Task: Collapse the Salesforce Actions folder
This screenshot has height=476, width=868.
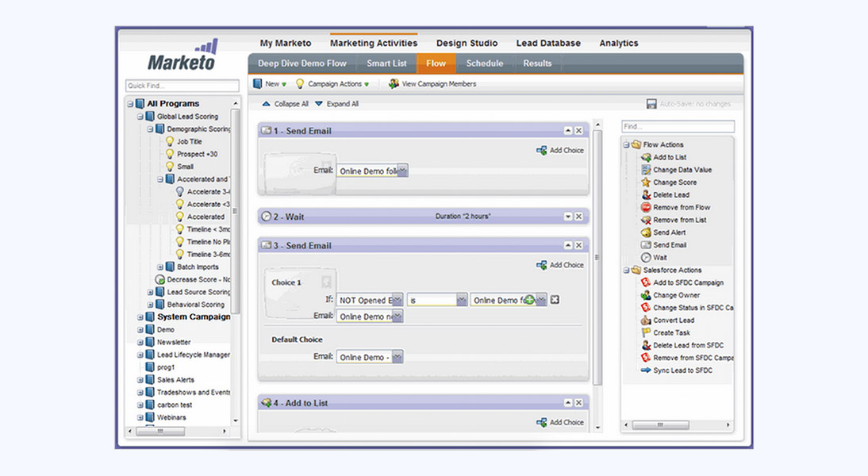Action: (627, 270)
